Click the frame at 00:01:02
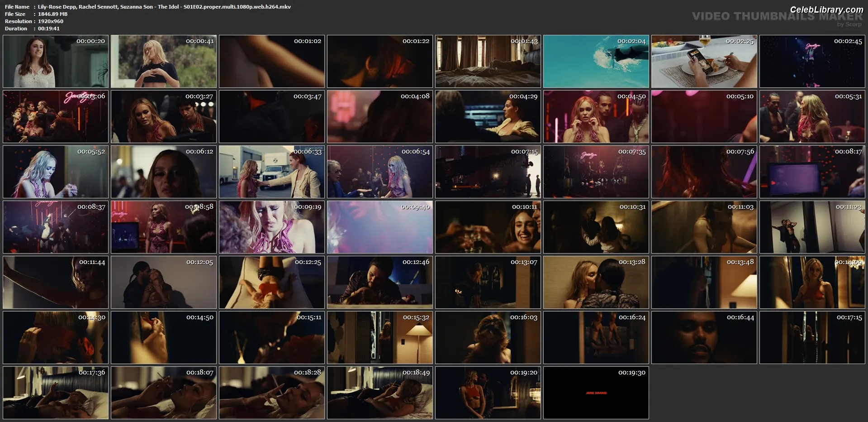 (272, 61)
